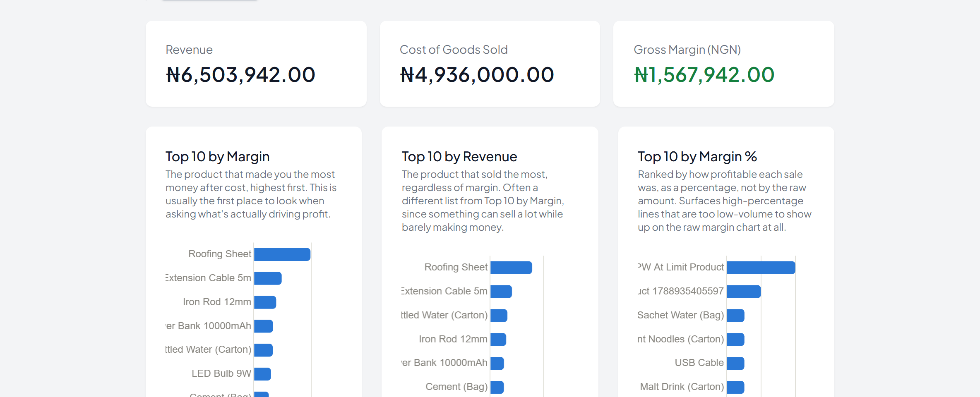Screen dimensions: 980x397
Task: Select the Top 10 by Margin % heading
Action: tap(697, 157)
